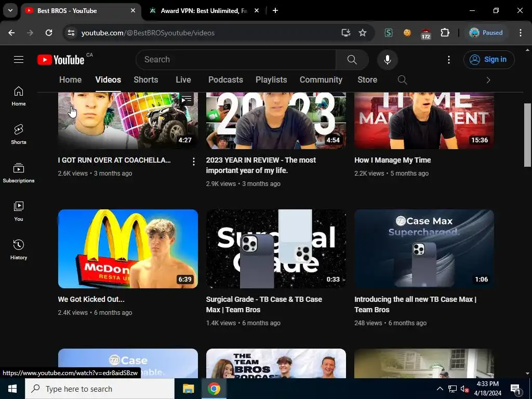
Task: Click the browser address bar URL
Action: pos(148,33)
